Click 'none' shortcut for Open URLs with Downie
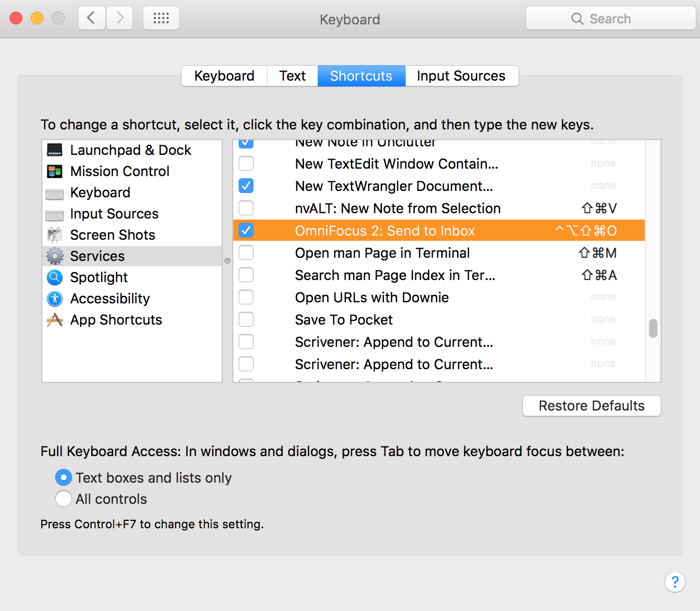 tap(603, 296)
